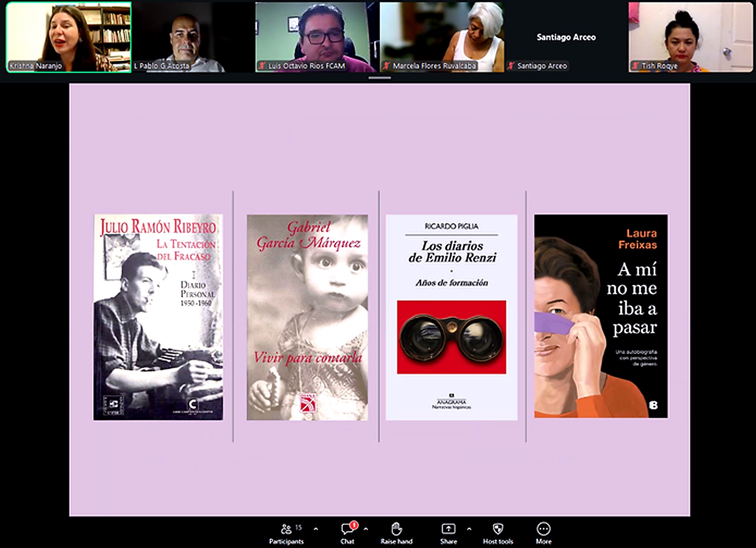Click muted mic icon beside Marcela Flores Ruvalcaba
This screenshot has width=756, height=548.
pos(386,66)
